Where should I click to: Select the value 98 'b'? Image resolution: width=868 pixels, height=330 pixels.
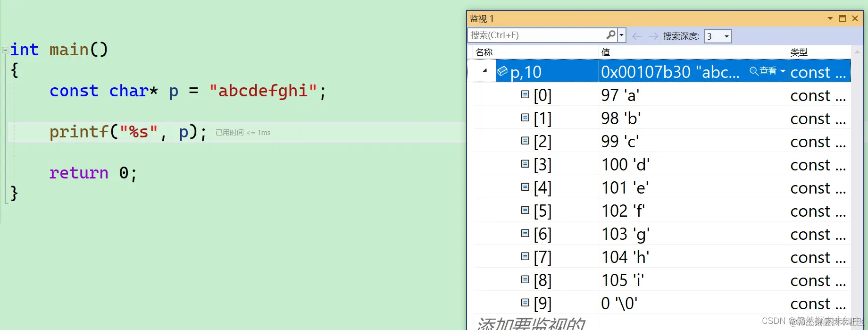(621, 118)
